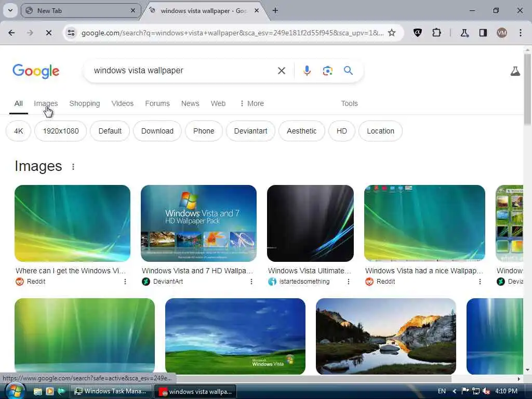
Task: Open more options for istartedsomething result
Action: [x=349, y=282]
